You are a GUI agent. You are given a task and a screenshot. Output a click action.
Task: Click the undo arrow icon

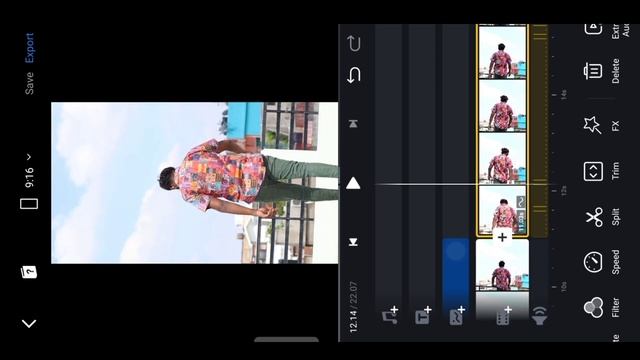[x=353, y=76]
